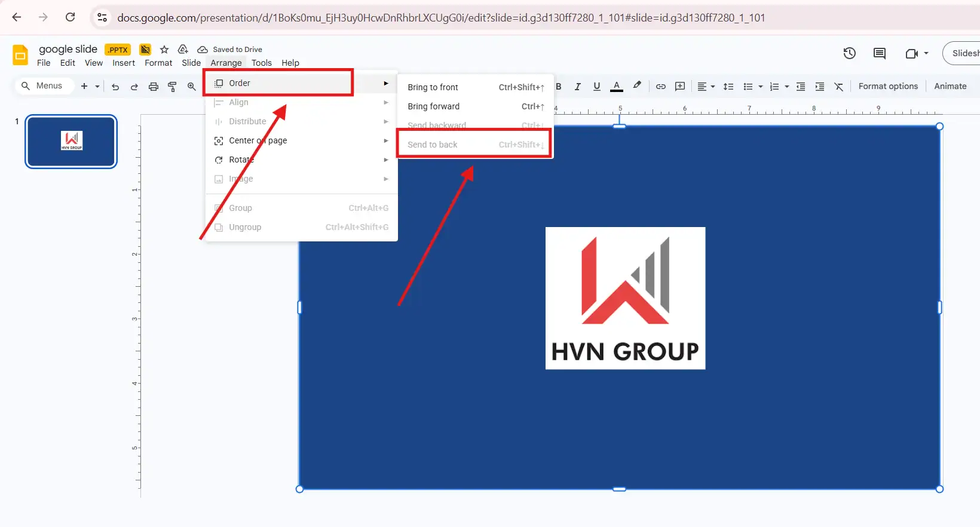Screen dimensions: 980x527
Task: Open the Format options panel
Action: click(888, 86)
